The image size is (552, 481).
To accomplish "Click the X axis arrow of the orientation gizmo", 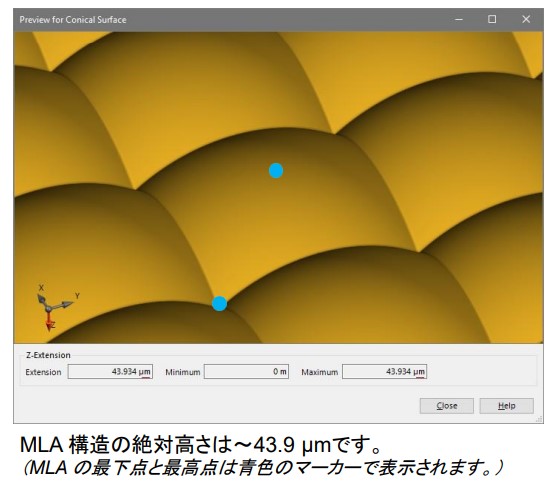I will point(42,300).
